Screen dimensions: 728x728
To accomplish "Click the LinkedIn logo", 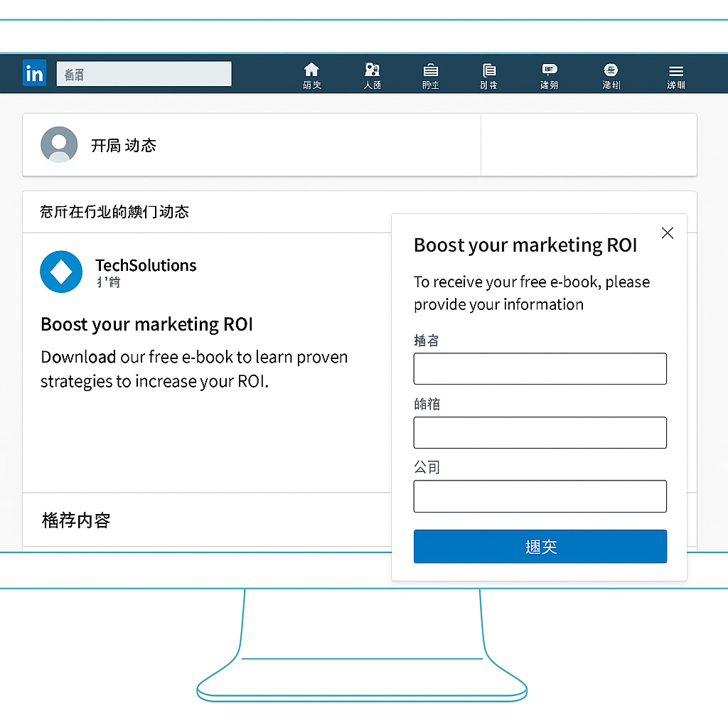I will pos(34,73).
